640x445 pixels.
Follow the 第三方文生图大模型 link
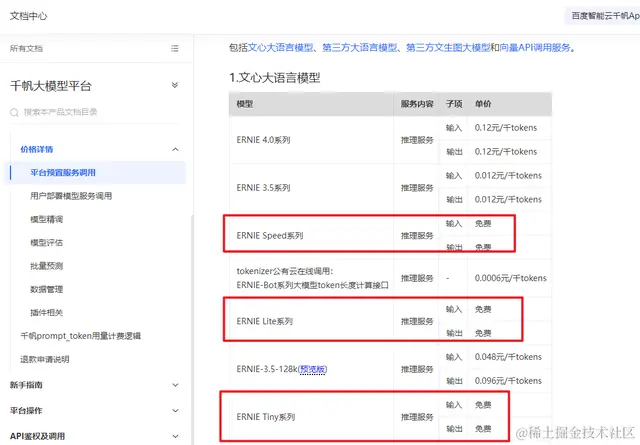448,48
